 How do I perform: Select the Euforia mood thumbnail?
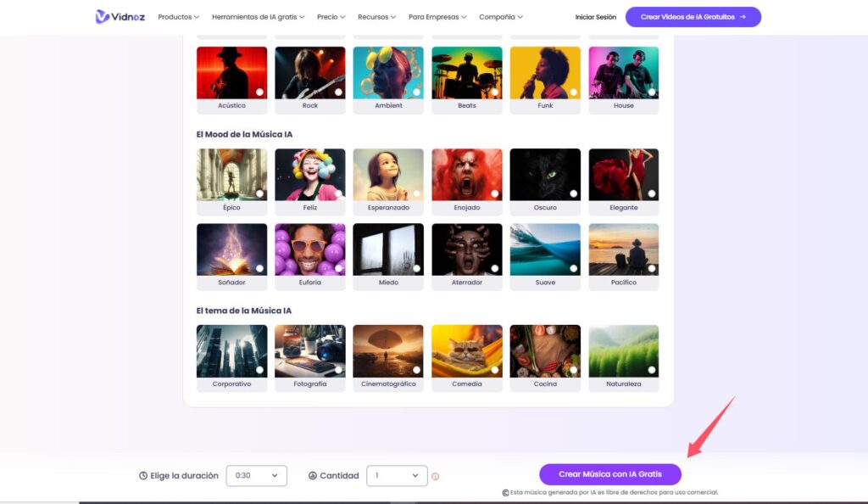[309, 249]
